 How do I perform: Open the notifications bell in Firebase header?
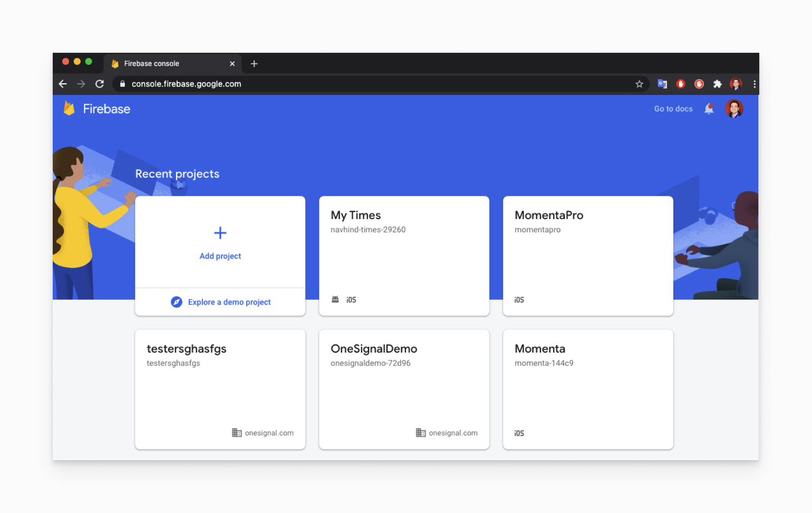pyautogui.click(x=709, y=109)
